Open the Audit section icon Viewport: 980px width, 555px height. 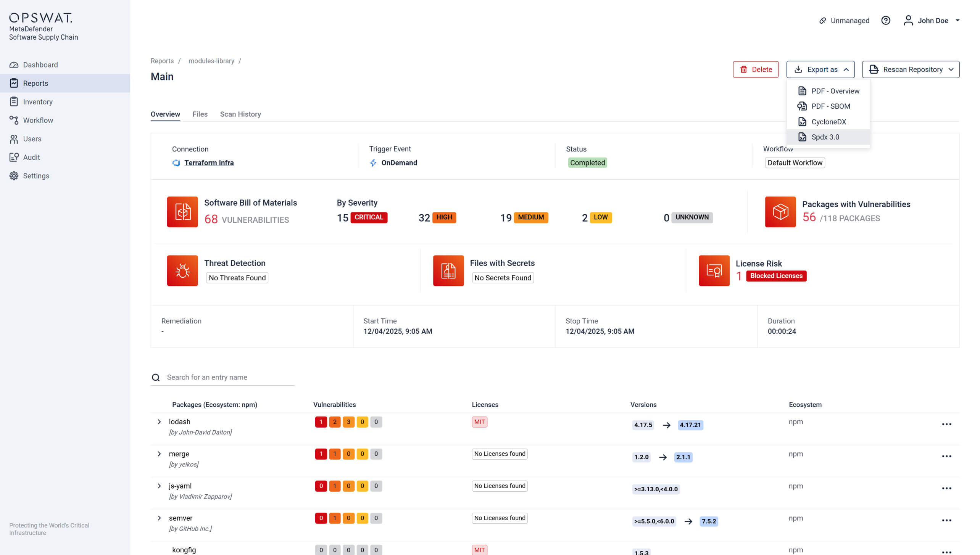pos(14,157)
